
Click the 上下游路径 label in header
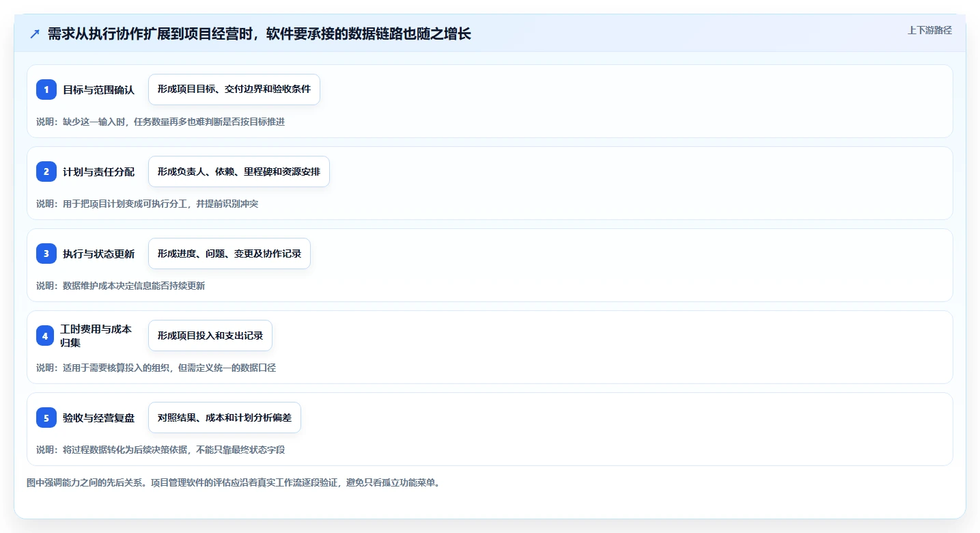(x=929, y=30)
